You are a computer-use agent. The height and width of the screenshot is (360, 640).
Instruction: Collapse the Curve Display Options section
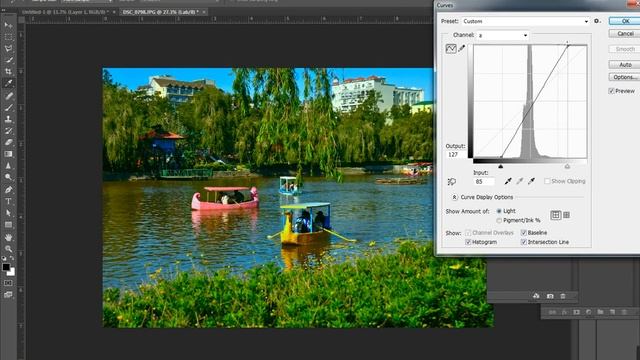(x=454, y=197)
